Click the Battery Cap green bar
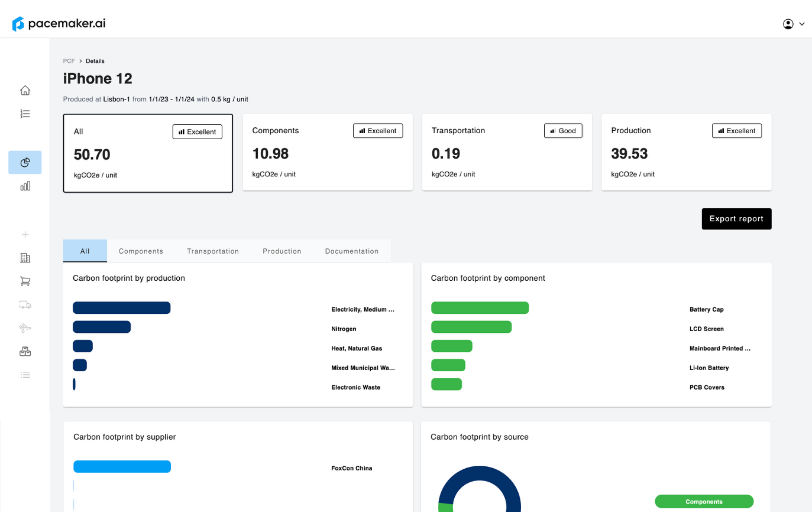Image resolution: width=812 pixels, height=512 pixels. (x=480, y=308)
